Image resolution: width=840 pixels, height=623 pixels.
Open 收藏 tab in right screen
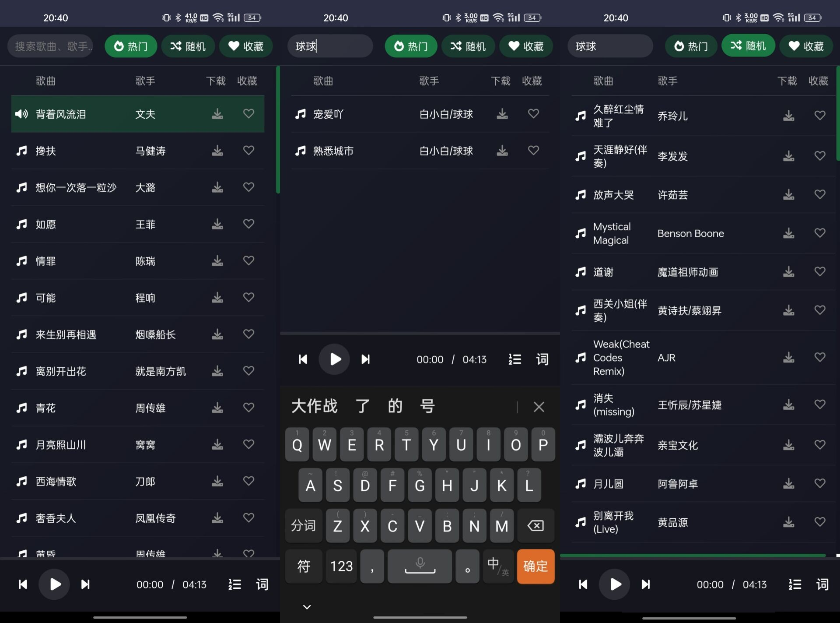(x=806, y=46)
